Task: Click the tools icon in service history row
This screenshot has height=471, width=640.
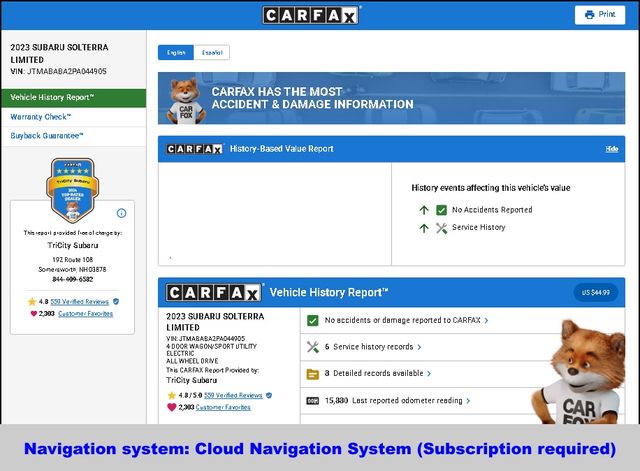Action: click(x=313, y=347)
